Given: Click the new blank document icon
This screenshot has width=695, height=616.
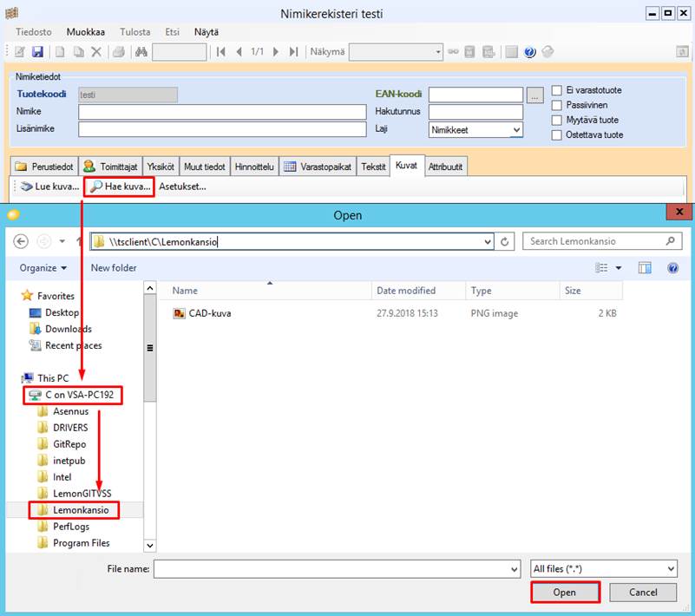Looking at the screenshot, I should click(x=59, y=52).
